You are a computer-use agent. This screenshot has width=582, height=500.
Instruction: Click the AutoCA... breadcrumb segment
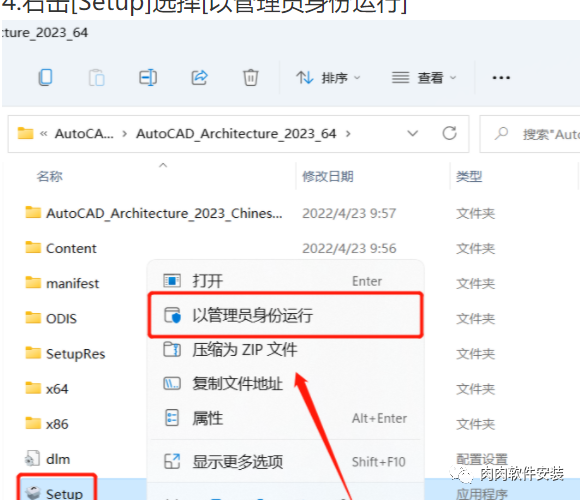pyautogui.click(x=84, y=134)
